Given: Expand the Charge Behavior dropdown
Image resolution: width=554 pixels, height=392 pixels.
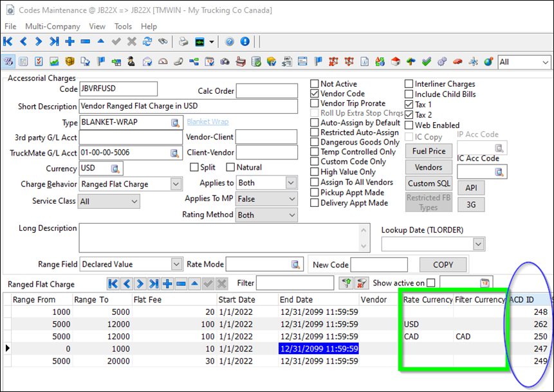Looking at the screenshot, I should click(176, 184).
